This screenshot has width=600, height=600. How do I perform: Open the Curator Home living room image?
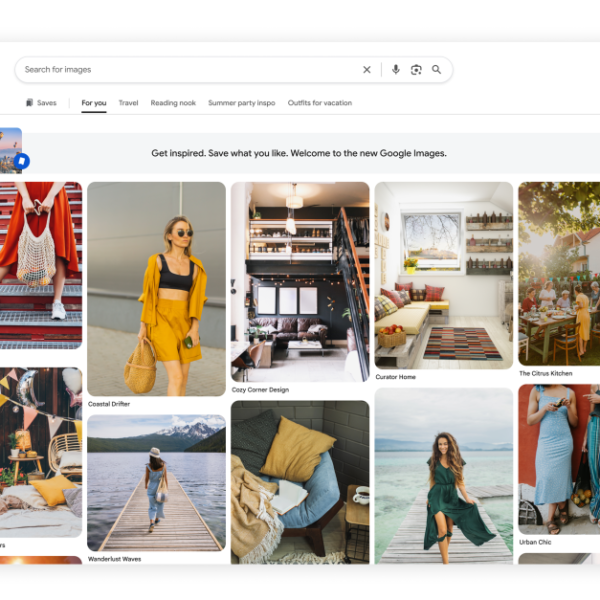(x=443, y=276)
